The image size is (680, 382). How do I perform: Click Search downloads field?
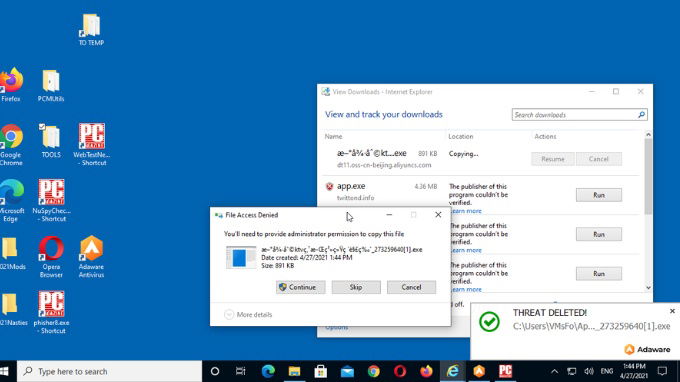click(574, 114)
